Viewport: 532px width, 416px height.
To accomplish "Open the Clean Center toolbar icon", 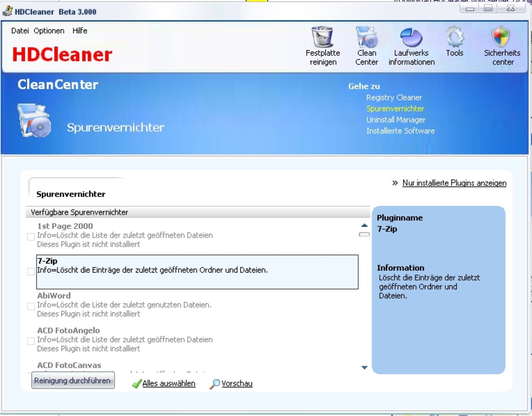I will [366, 36].
